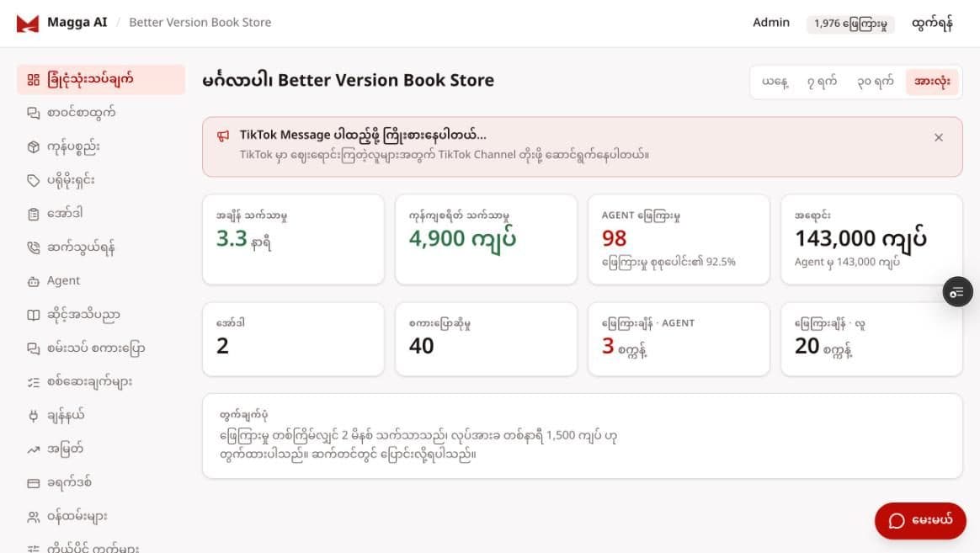980x553 pixels.
Task: Click the logout link in header
Action: point(932,24)
